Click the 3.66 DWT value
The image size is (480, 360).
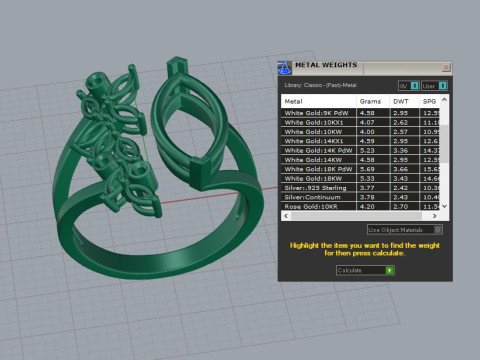[x=400, y=169]
